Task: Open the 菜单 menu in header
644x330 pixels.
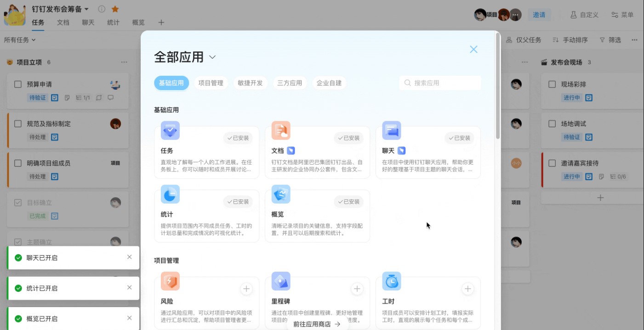Action: point(622,15)
